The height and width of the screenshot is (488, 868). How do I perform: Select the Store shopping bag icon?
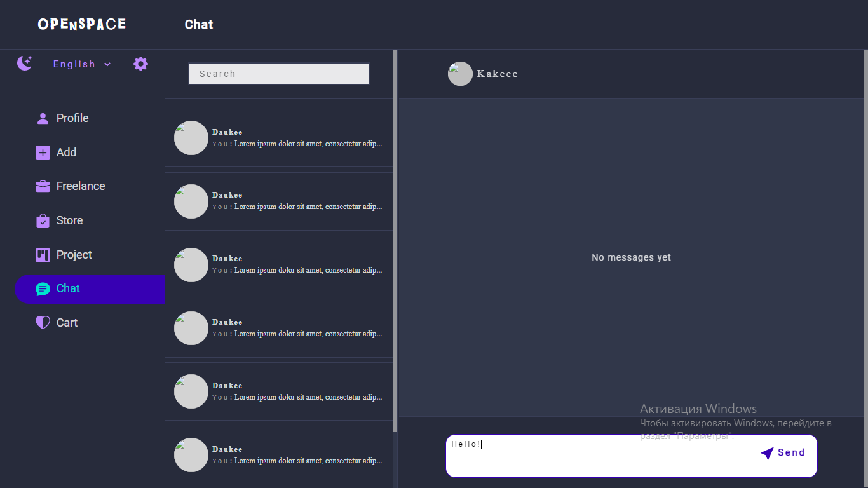click(x=43, y=220)
